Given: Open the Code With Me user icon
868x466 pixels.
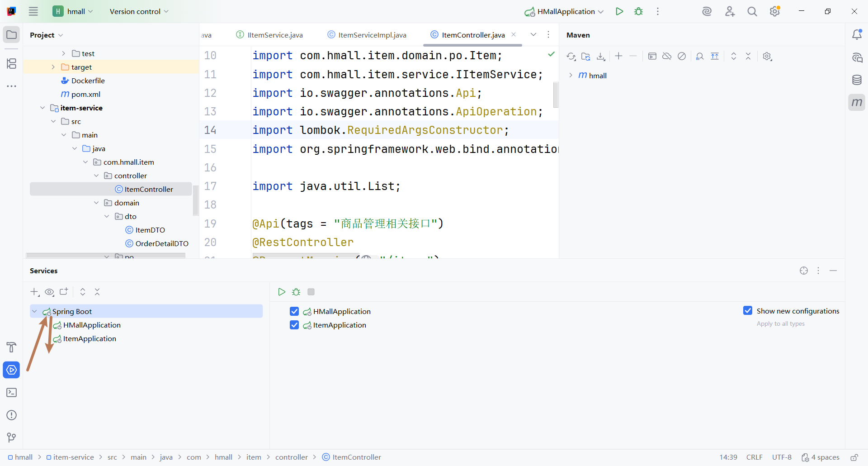Looking at the screenshot, I should 730,11.
